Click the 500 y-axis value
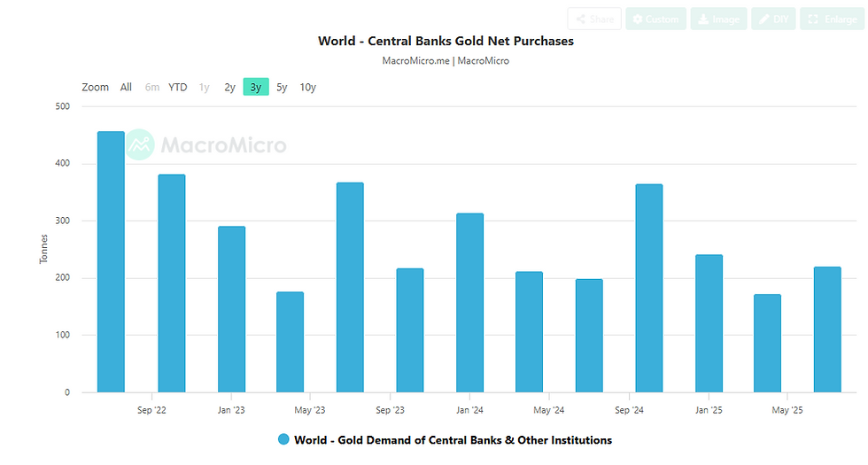 tap(63, 106)
